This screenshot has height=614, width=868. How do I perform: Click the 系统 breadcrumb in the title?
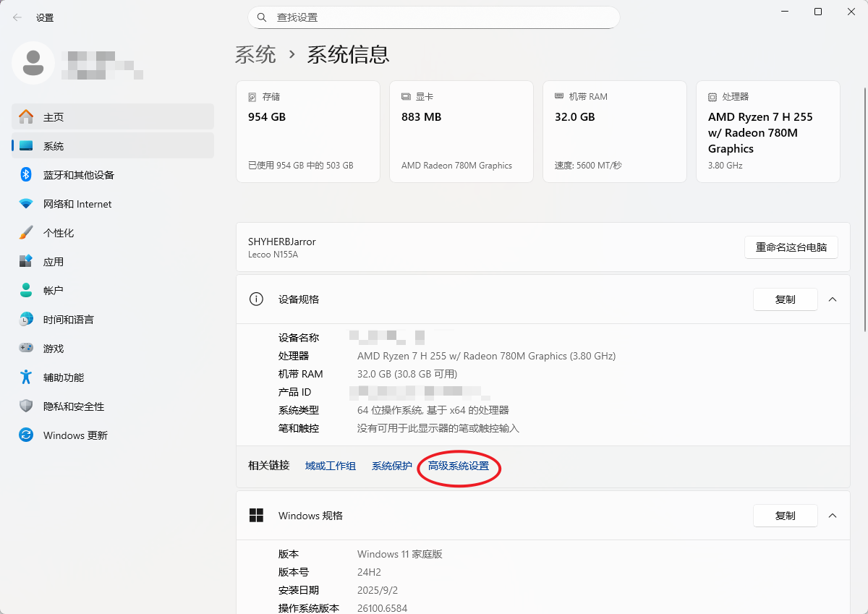(255, 54)
